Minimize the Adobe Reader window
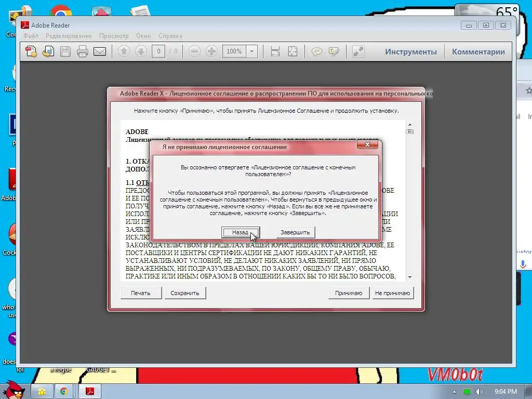This screenshot has height=399, width=532. click(x=469, y=25)
